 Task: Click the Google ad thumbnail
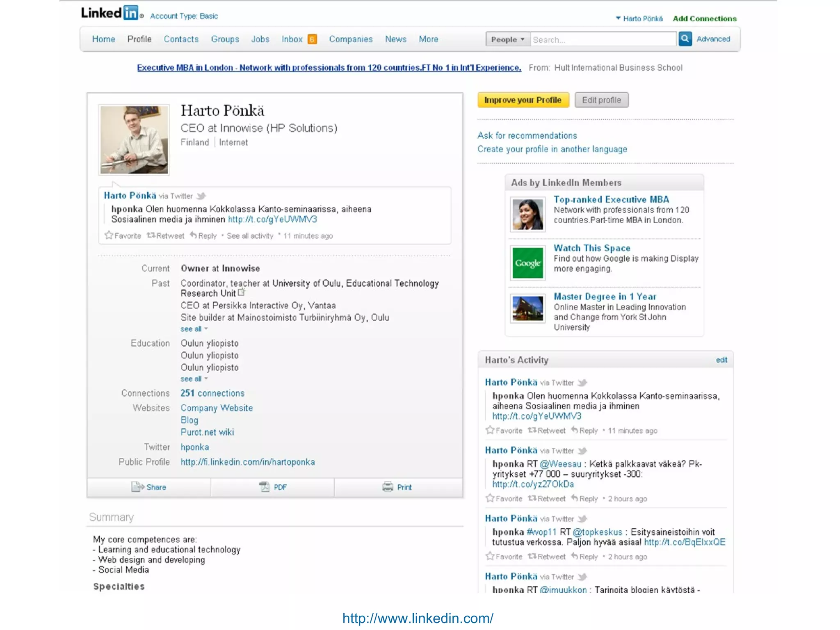tap(527, 263)
